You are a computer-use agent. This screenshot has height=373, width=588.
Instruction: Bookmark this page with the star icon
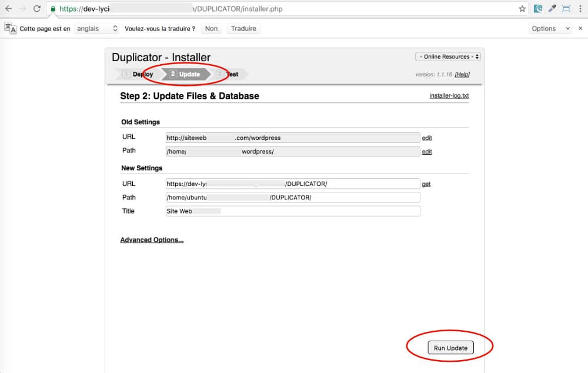522,9
